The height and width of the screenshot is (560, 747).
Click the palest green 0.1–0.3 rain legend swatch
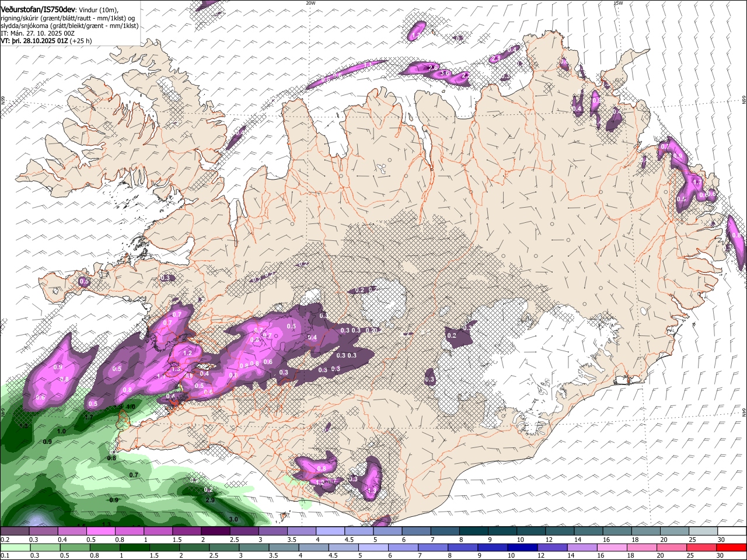click(15, 548)
